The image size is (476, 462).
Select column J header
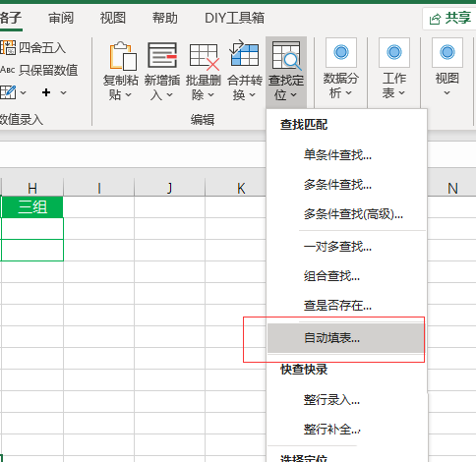click(x=169, y=188)
